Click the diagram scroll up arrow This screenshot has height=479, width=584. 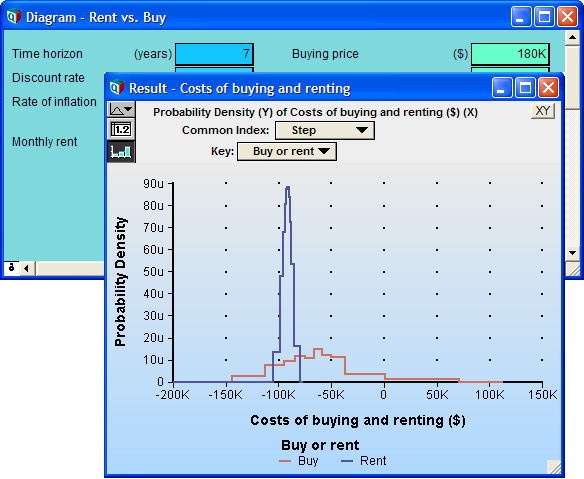[572, 37]
